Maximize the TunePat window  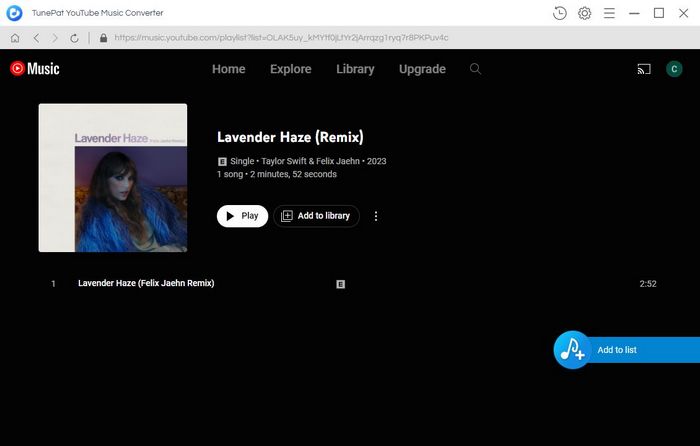click(x=659, y=13)
